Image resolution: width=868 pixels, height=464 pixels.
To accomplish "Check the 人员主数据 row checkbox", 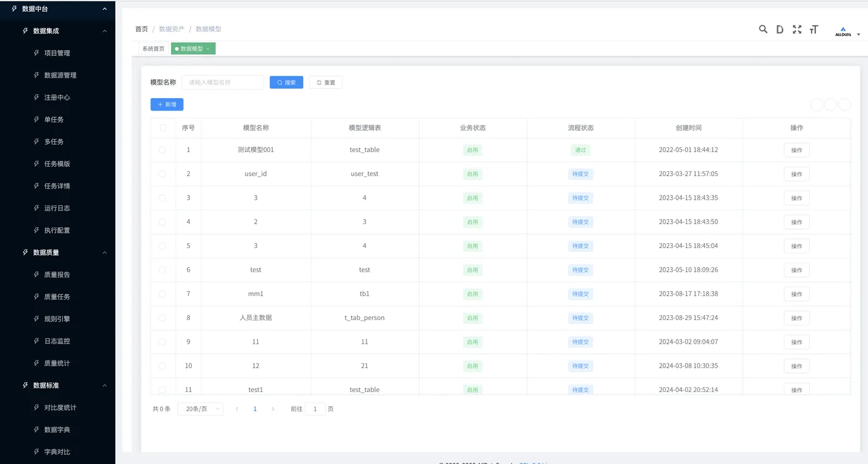I will pyautogui.click(x=162, y=318).
